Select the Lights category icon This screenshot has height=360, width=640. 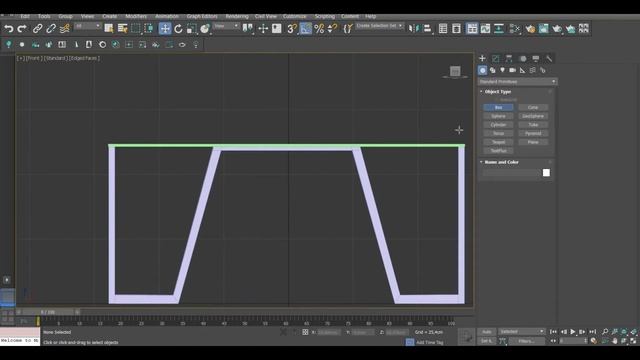pyautogui.click(x=502, y=71)
